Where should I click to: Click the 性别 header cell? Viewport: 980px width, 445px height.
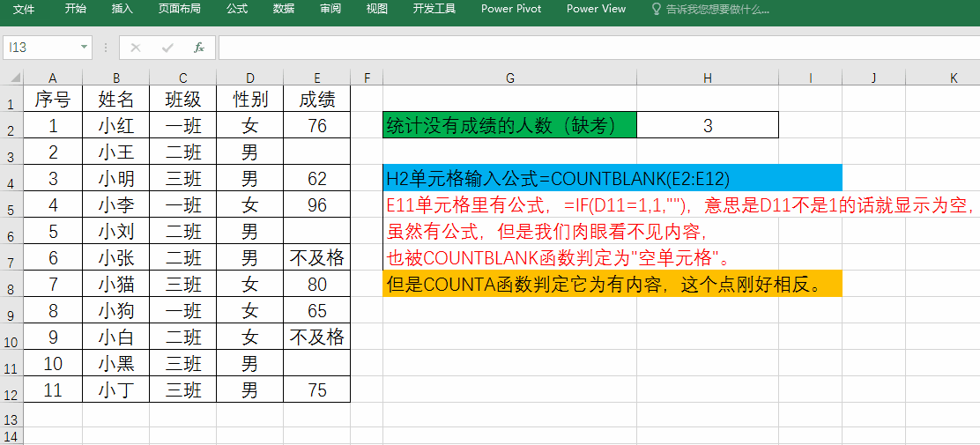pyautogui.click(x=250, y=99)
